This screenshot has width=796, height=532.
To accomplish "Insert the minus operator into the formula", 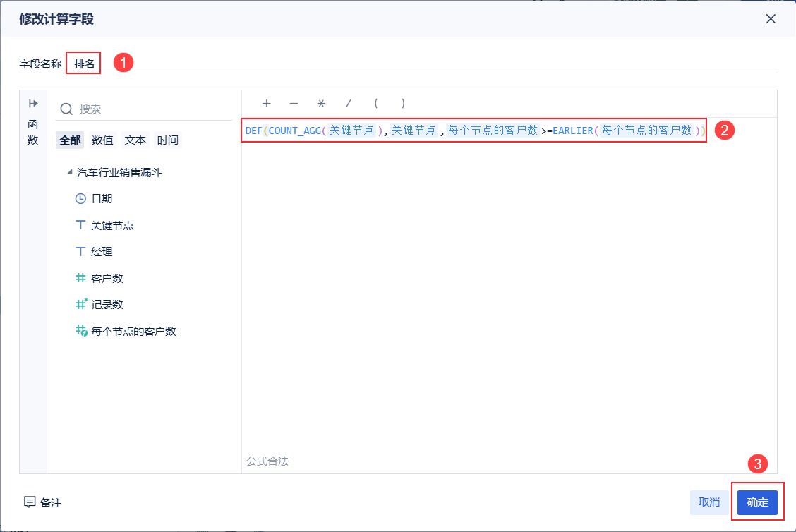I will tap(294, 103).
